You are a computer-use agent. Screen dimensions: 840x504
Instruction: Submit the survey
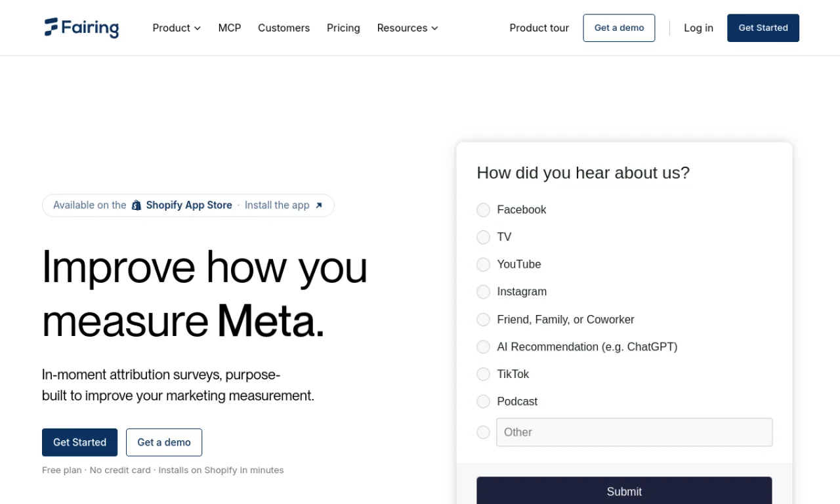pos(624,491)
